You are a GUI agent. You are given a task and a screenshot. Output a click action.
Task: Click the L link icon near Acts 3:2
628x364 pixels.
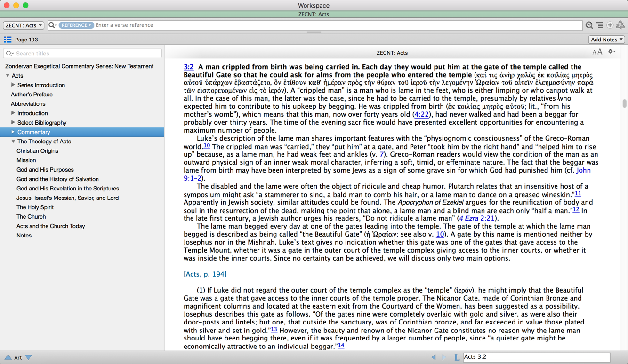(x=457, y=357)
